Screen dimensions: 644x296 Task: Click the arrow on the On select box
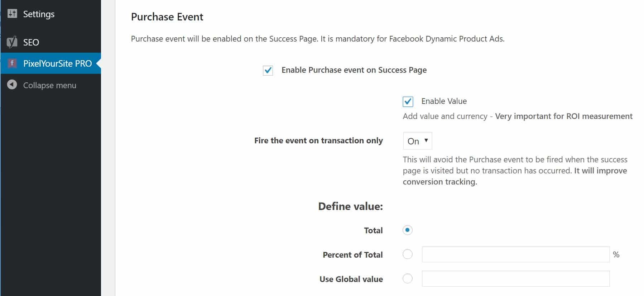point(426,140)
